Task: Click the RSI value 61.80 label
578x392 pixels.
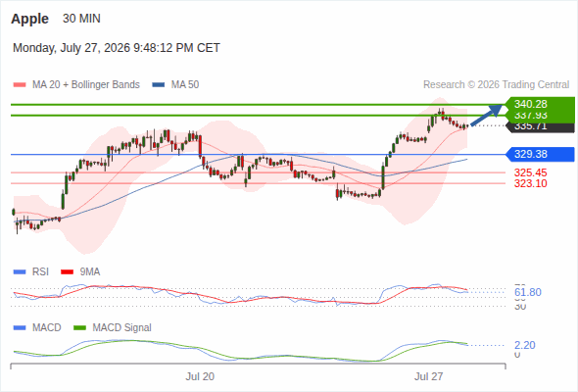Action: (x=528, y=292)
